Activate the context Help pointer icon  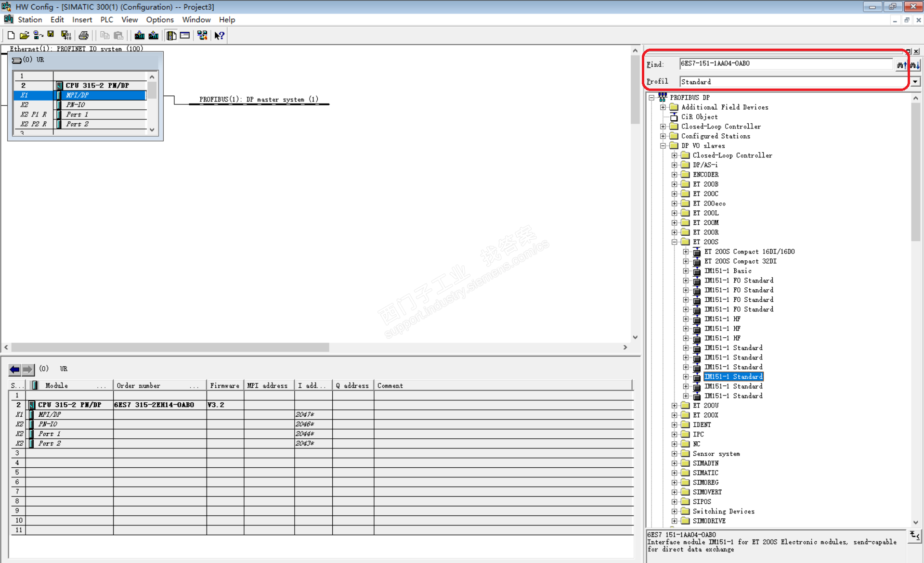point(220,35)
